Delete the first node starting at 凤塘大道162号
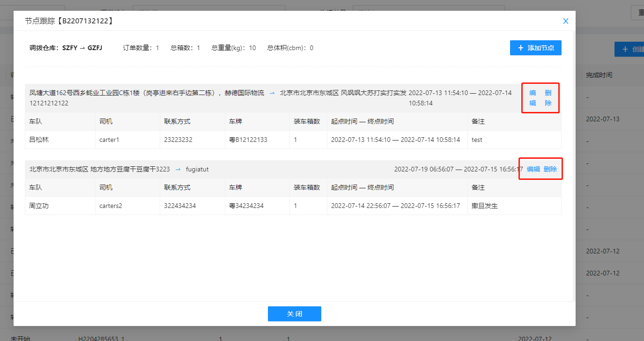 pos(548,98)
